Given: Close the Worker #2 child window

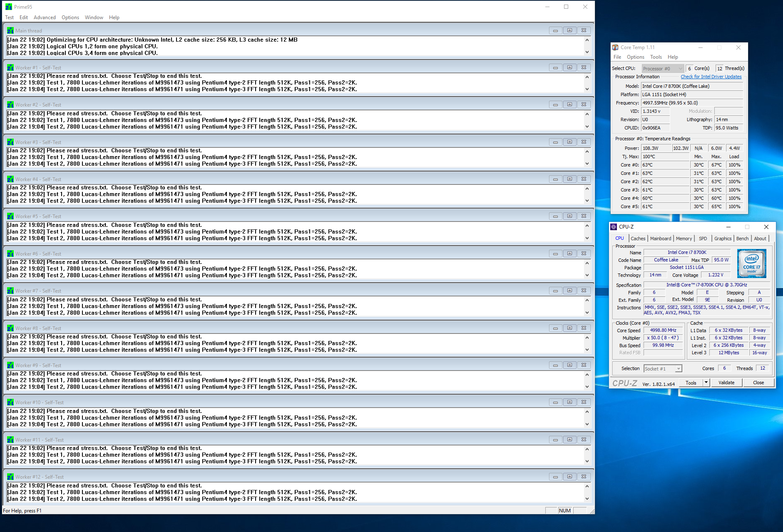Looking at the screenshot, I should [584, 104].
